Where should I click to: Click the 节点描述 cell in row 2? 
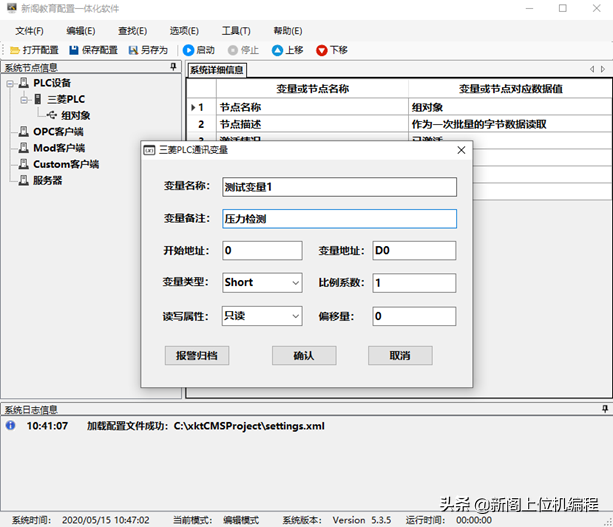[x=312, y=124]
